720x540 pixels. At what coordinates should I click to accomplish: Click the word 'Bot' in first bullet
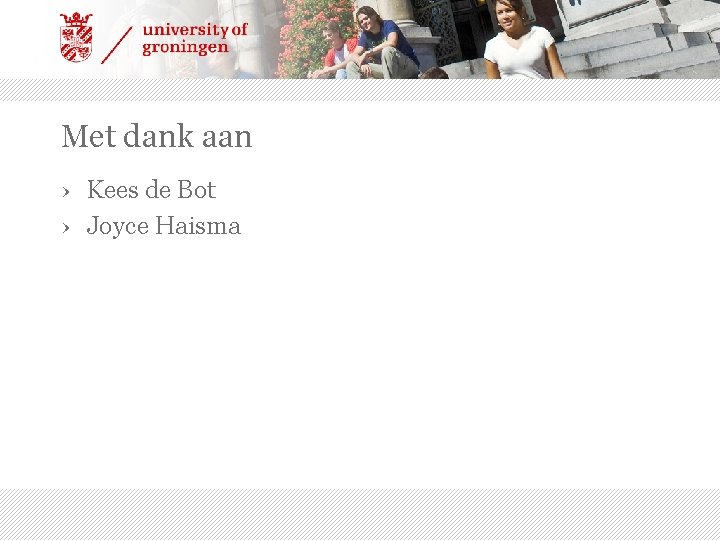click(197, 189)
